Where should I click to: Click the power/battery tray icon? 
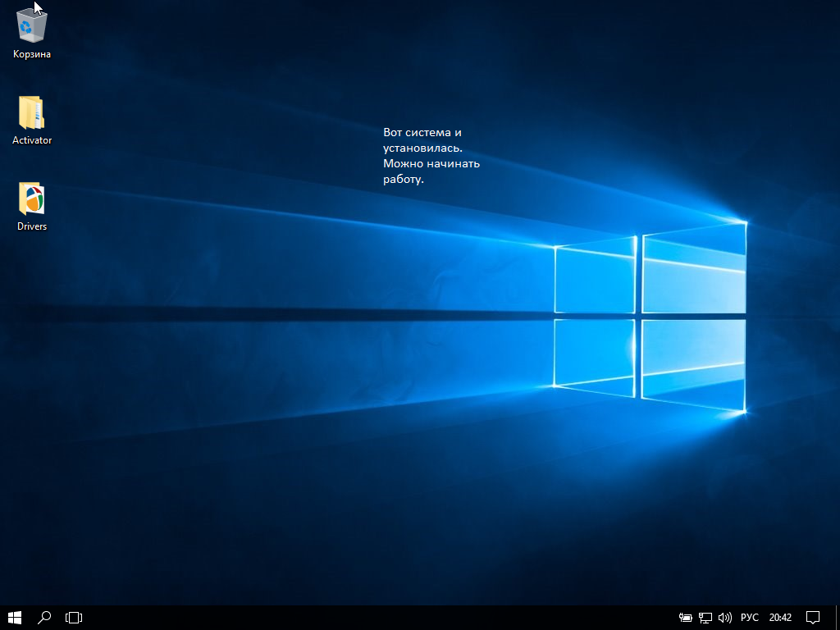685,618
